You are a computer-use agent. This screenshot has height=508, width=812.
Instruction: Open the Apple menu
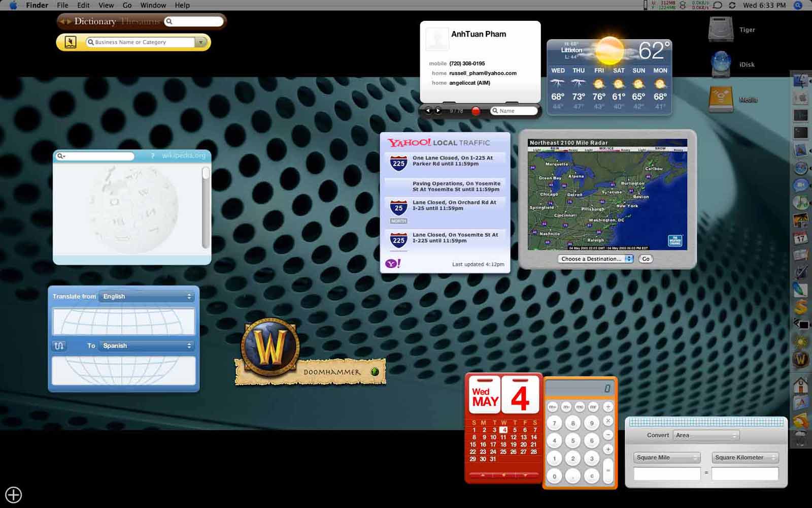pos(14,5)
